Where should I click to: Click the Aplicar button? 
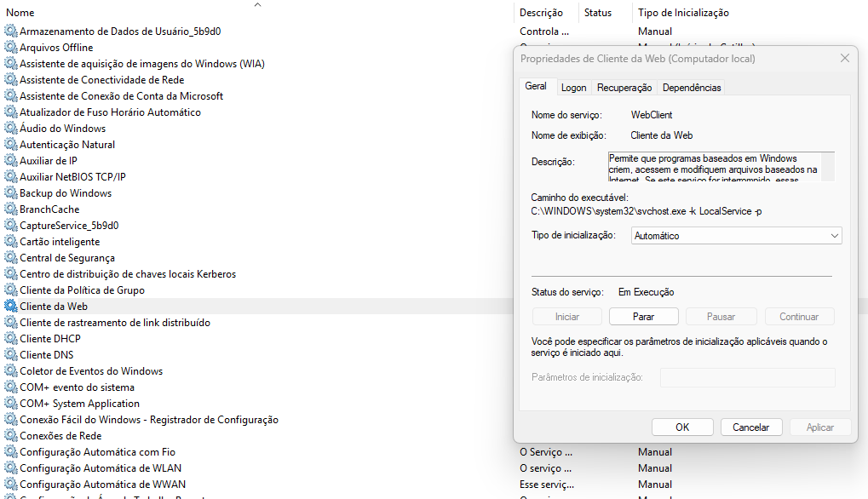(819, 427)
